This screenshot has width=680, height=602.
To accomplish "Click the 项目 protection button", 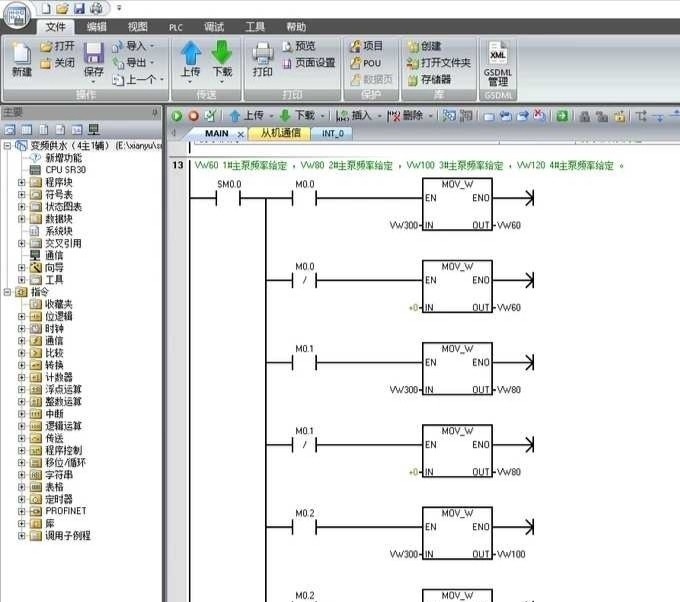I will tap(367, 46).
